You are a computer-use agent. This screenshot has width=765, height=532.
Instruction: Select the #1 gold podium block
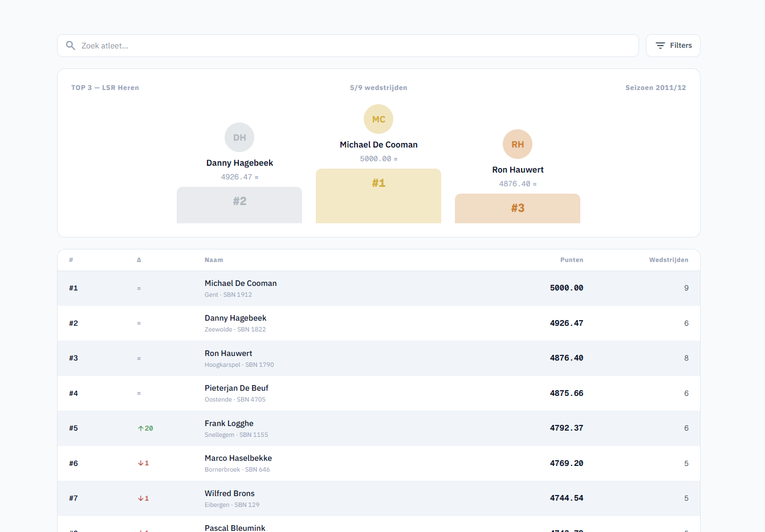pyautogui.click(x=379, y=196)
